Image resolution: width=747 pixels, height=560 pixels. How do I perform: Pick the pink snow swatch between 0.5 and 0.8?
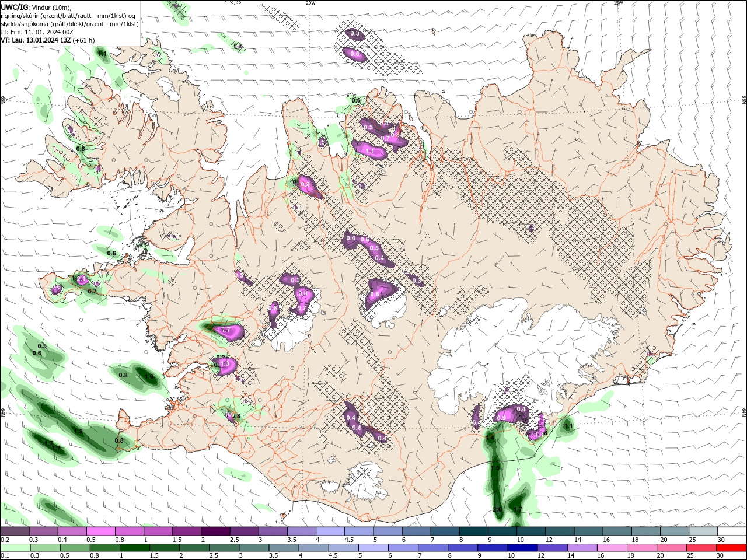pyautogui.click(x=100, y=531)
